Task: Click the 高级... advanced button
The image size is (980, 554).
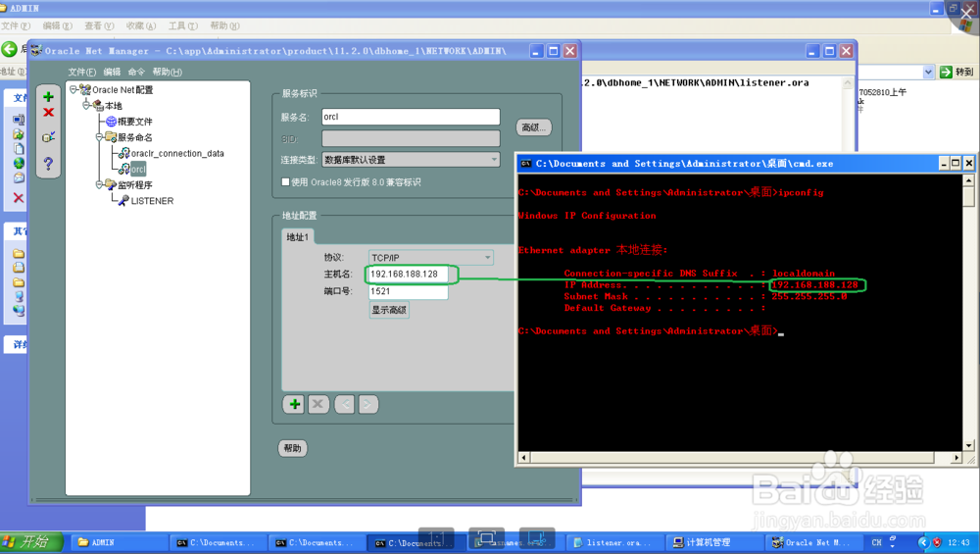Action: [x=534, y=127]
